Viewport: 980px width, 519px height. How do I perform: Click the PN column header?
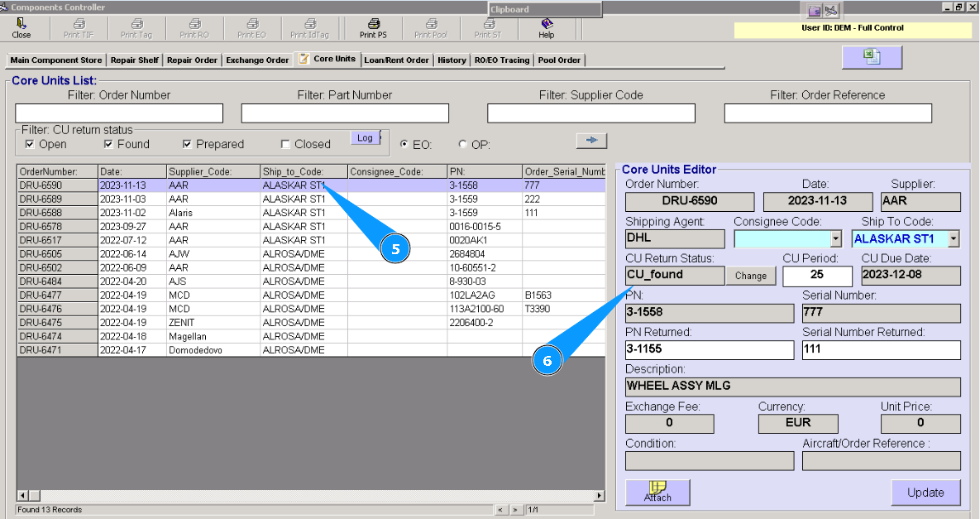click(x=485, y=171)
